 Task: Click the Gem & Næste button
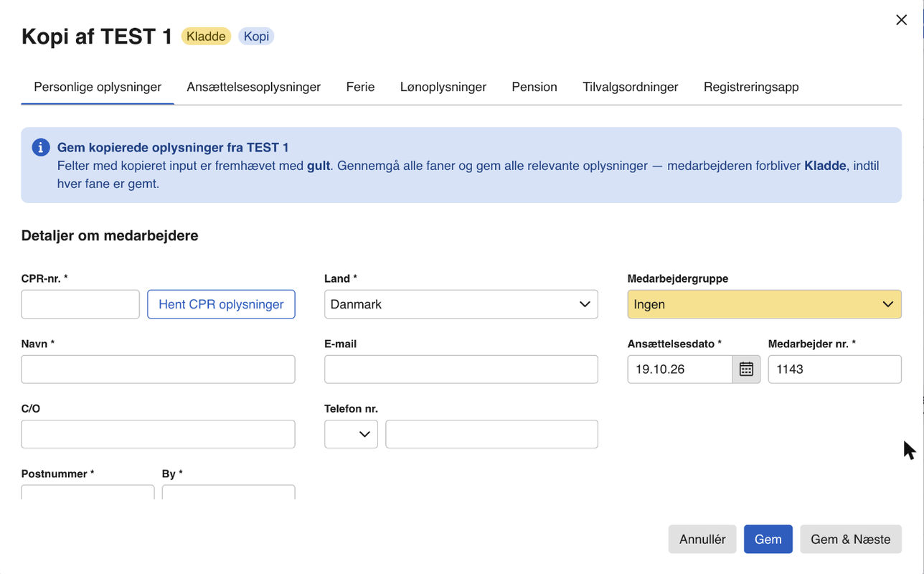(x=851, y=540)
